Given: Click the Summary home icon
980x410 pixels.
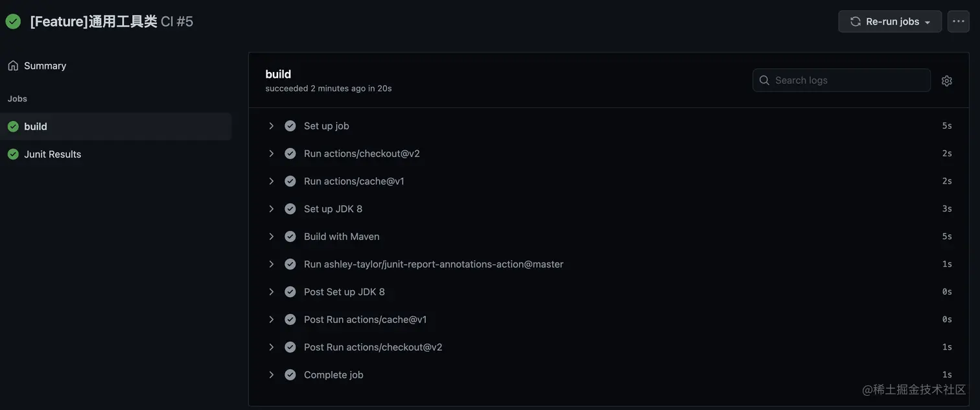Looking at the screenshot, I should tap(13, 66).
